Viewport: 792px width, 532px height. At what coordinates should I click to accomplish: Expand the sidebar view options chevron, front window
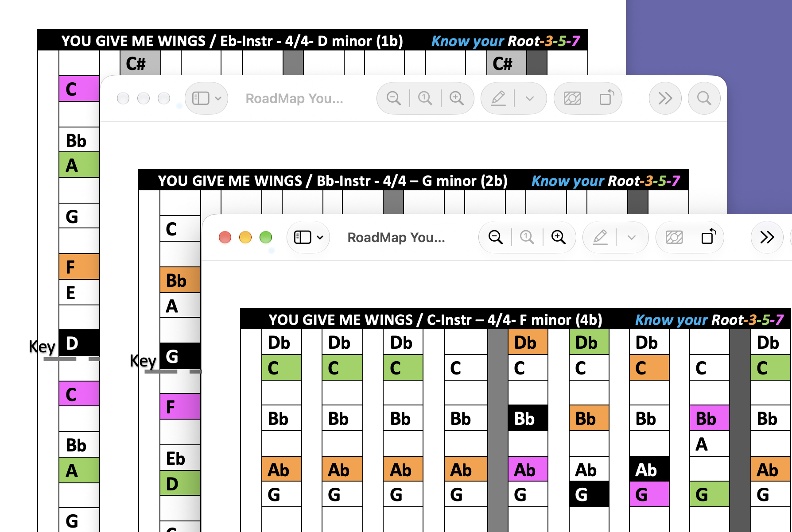click(x=320, y=237)
